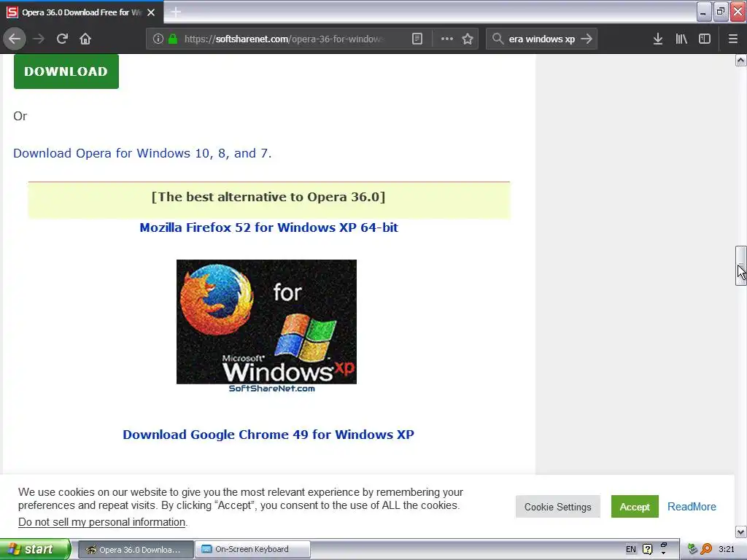Open the Firefox hamburger menu
The width and height of the screenshot is (747, 560).
tap(732, 39)
